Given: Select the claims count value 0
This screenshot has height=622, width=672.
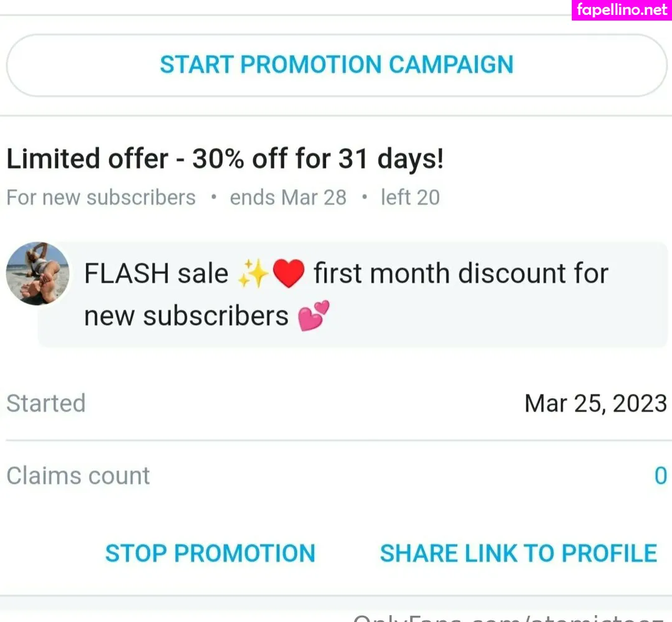Looking at the screenshot, I should (660, 476).
